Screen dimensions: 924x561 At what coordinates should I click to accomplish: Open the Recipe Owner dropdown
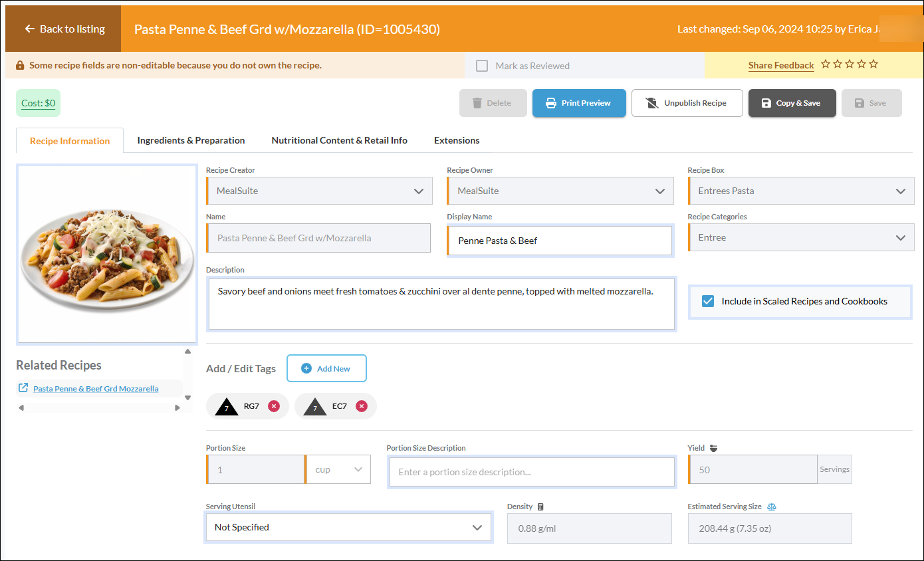560,191
